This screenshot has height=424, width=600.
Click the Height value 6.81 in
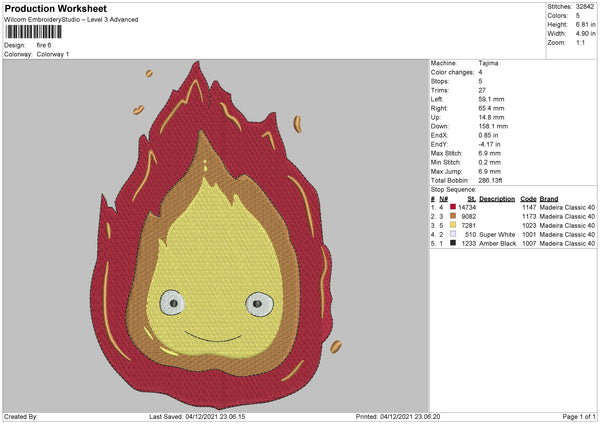point(585,24)
